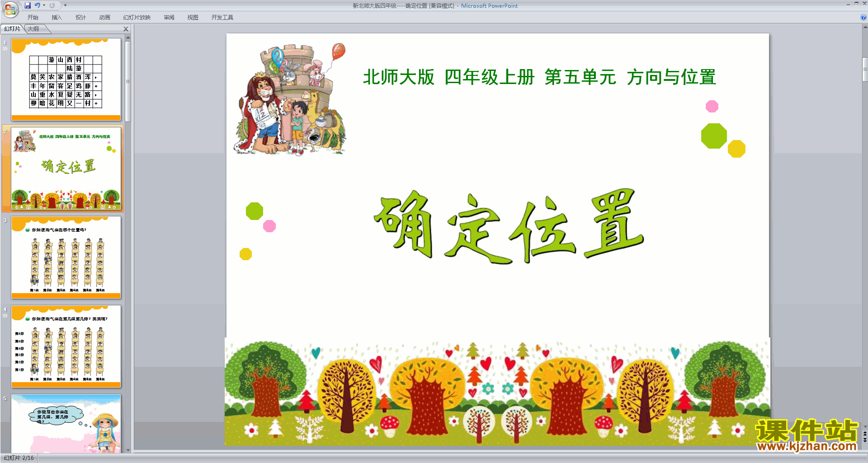
Task: Click the Redo icon
Action: coord(52,5)
